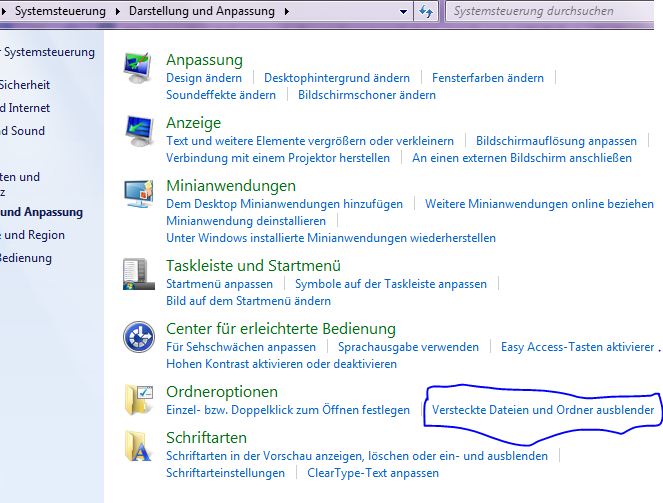Click the Anzeige display icon
Viewport: 663px width, 503px height.
click(139, 131)
